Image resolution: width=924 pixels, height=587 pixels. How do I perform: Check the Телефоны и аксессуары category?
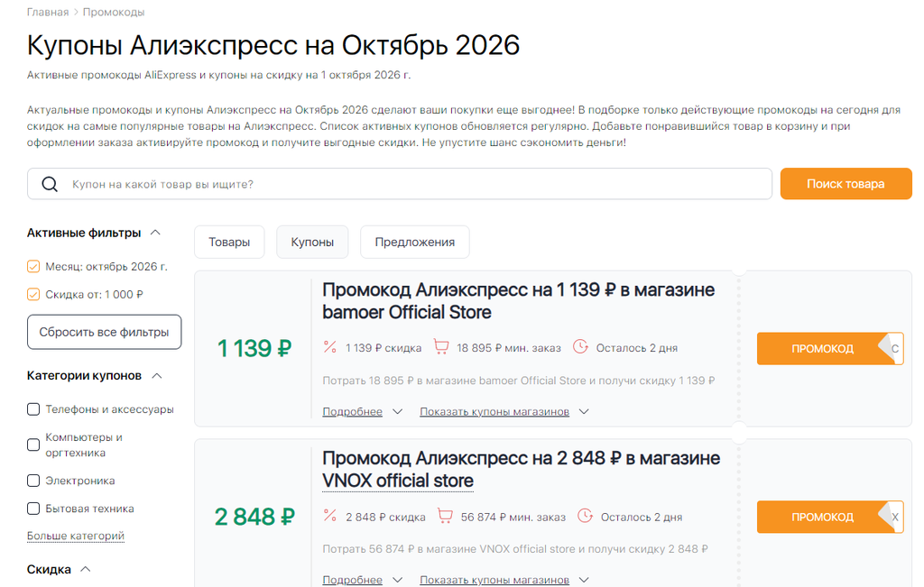(33, 409)
